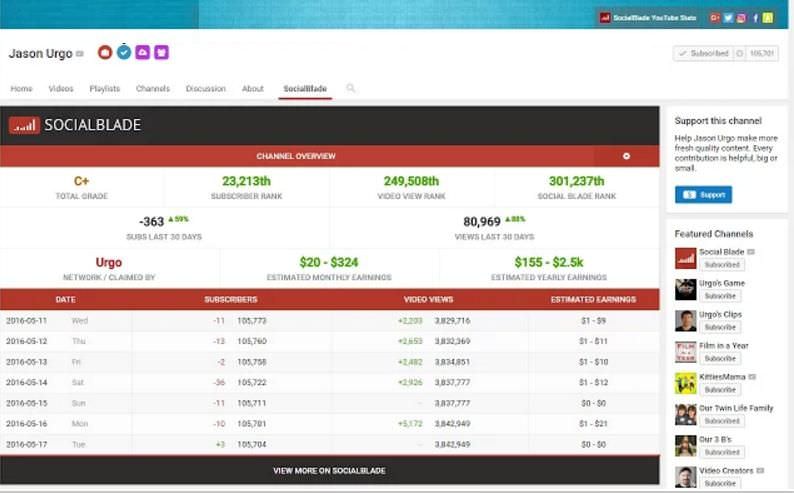Open Twitter link in banner

[728, 18]
